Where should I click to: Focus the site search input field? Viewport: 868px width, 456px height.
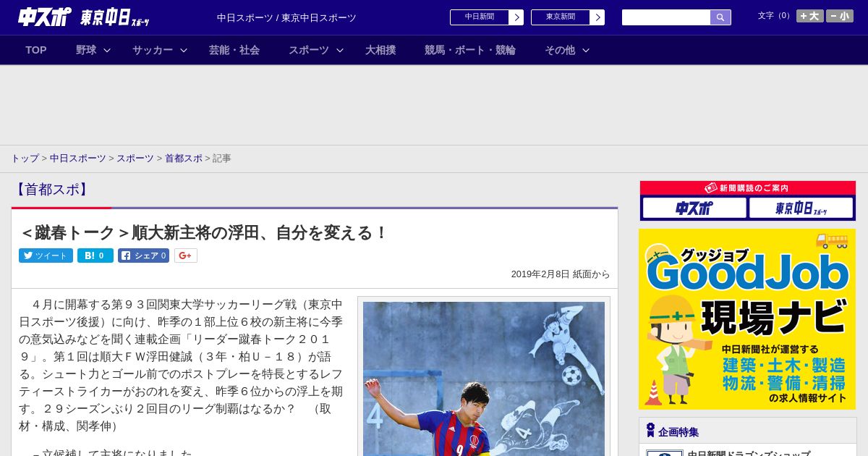pos(666,17)
